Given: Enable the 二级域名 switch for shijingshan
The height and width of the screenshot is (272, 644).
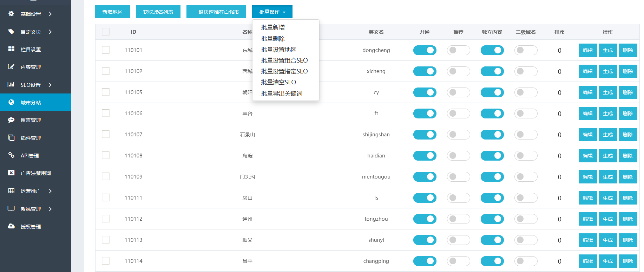Looking at the screenshot, I should pyautogui.click(x=526, y=135).
